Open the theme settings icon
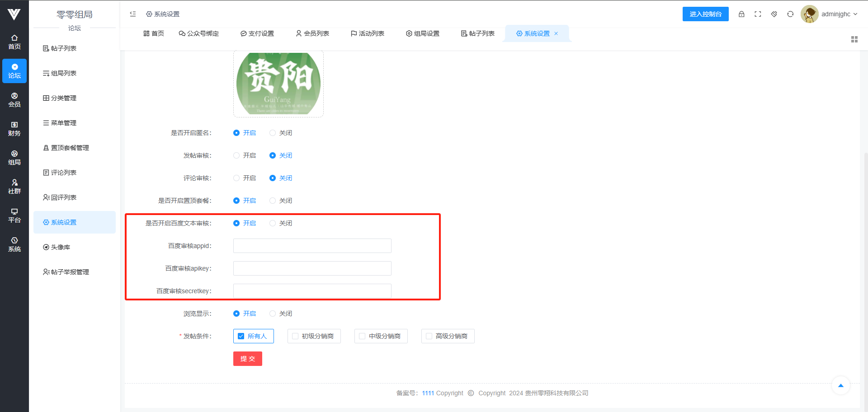 774,14
